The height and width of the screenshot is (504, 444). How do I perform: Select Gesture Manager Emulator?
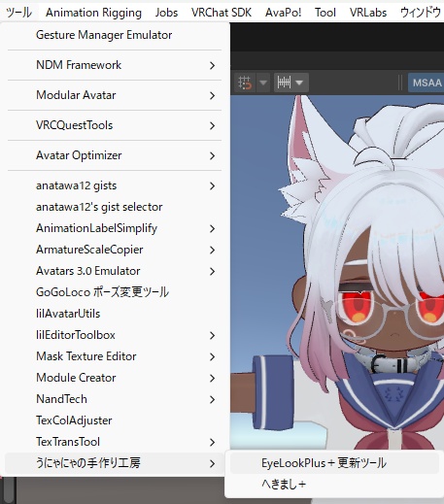(x=115, y=35)
